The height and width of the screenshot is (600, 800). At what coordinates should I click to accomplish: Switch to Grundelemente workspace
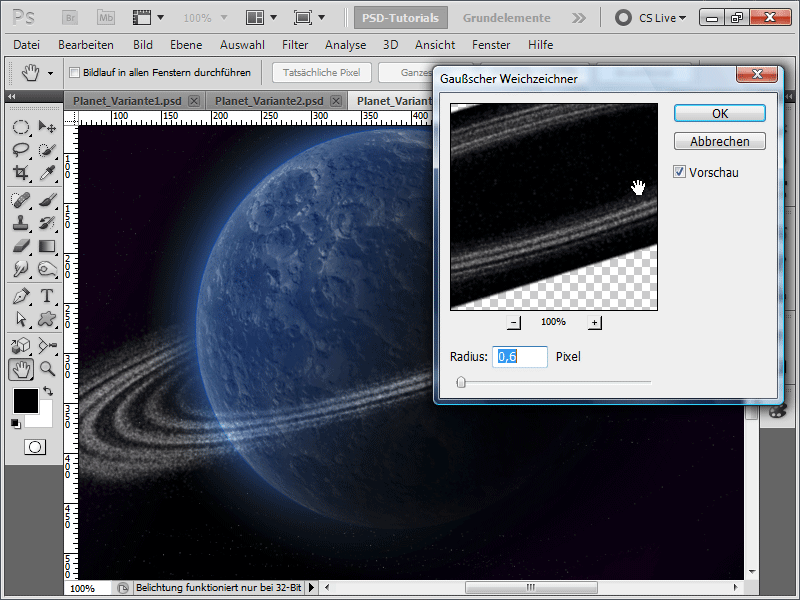(506, 18)
